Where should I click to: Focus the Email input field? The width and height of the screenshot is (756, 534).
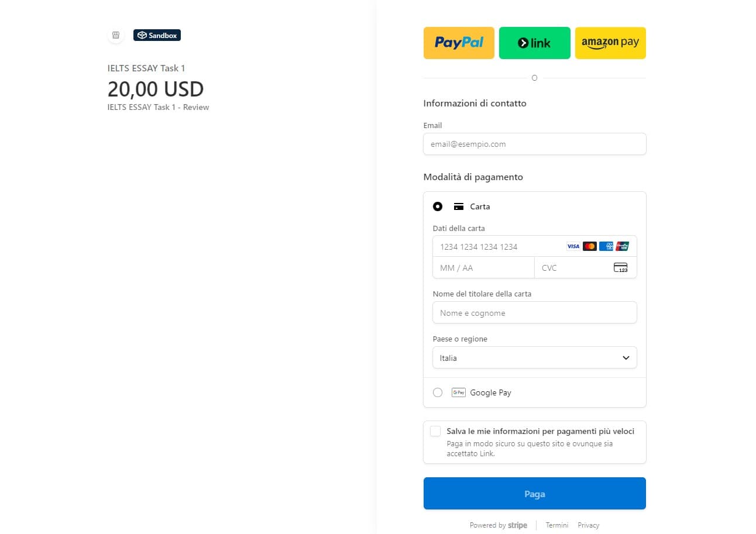(534, 144)
